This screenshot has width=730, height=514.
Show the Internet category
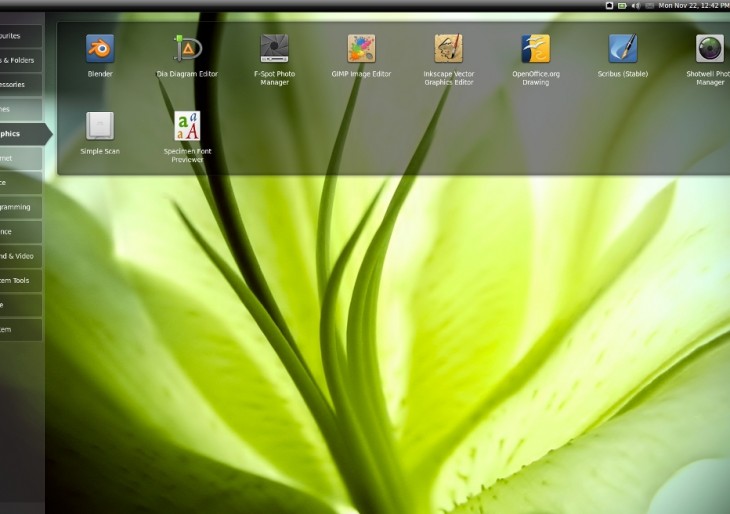pyautogui.click(x=20, y=158)
